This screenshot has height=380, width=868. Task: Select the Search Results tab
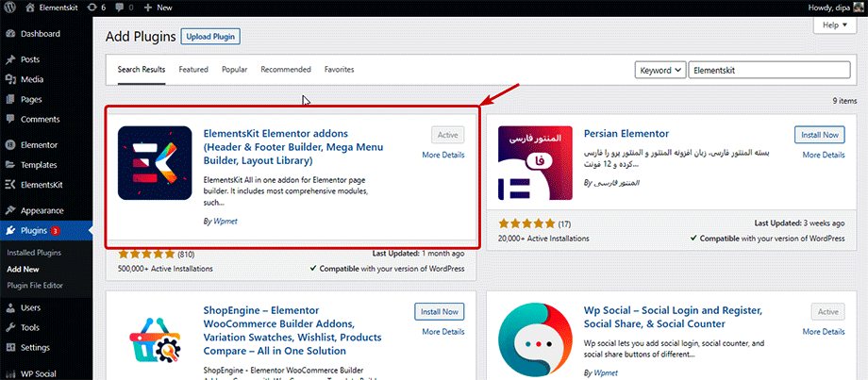[x=142, y=70]
